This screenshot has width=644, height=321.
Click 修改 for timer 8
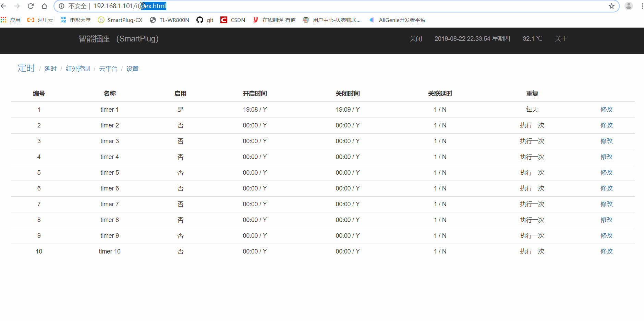pos(606,220)
